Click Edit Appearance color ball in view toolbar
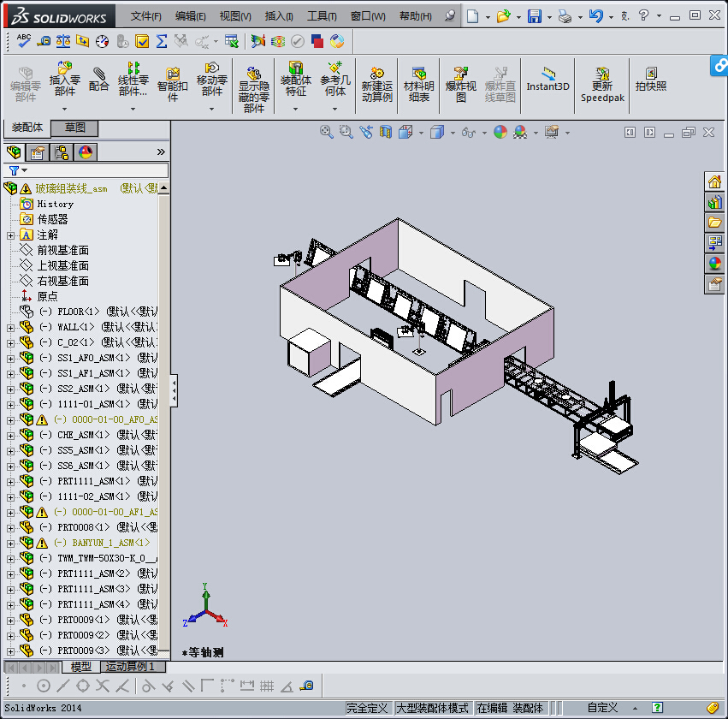This screenshot has width=728, height=719. (x=500, y=132)
